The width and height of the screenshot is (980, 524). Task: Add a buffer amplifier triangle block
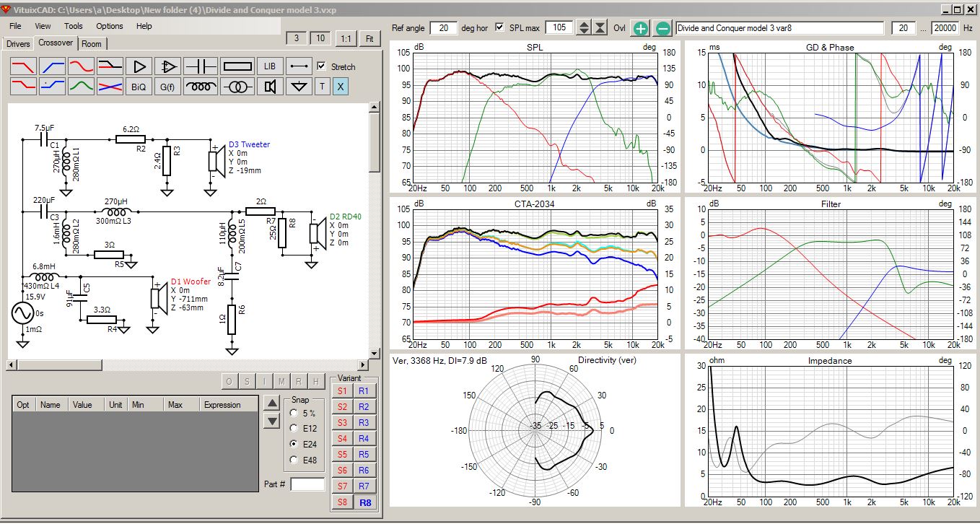point(139,66)
